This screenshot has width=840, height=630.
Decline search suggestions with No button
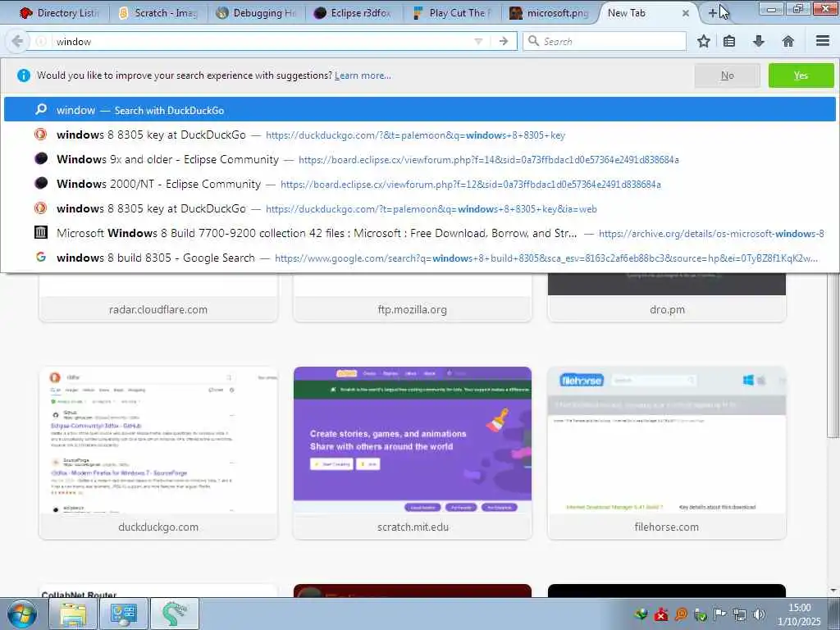(x=727, y=75)
